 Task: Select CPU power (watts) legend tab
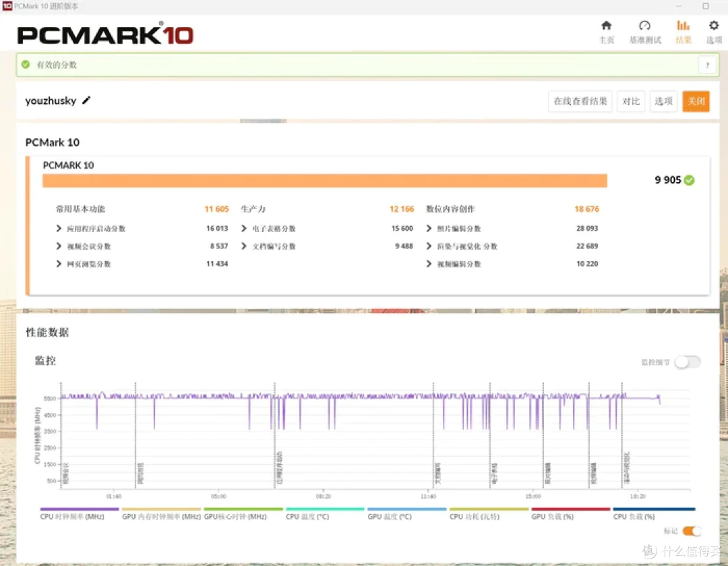pos(489,513)
